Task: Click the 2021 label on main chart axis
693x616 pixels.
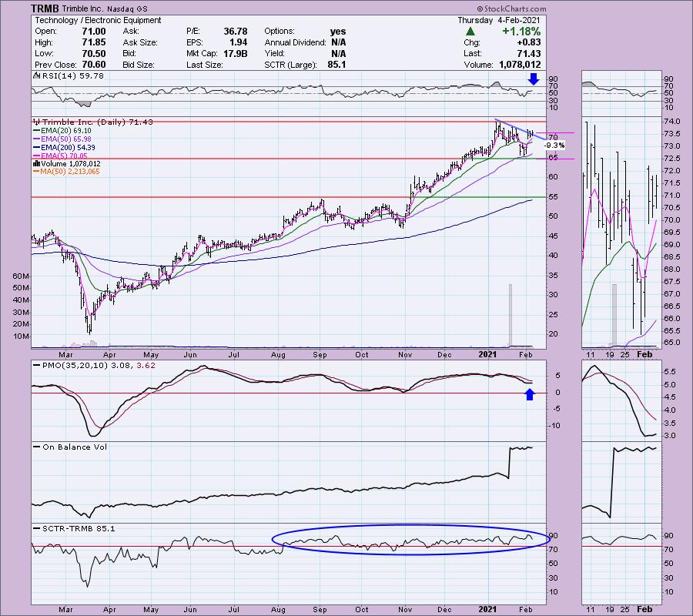Action: [x=487, y=354]
